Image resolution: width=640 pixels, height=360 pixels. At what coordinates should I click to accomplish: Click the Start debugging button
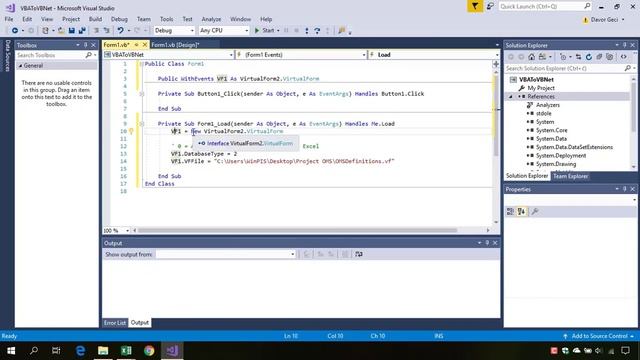click(x=264, y=31)
